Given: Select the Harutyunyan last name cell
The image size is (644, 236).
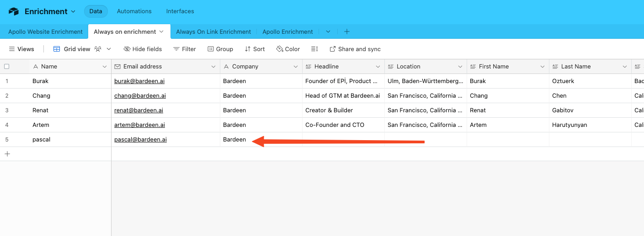Looking at the screenshot, I should click(x=590, y=125).
